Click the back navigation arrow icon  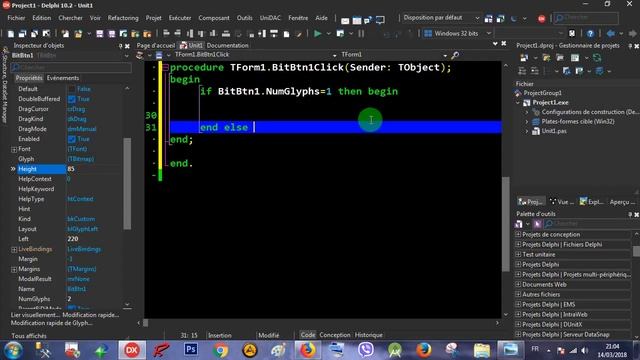[x=611, y=33]
